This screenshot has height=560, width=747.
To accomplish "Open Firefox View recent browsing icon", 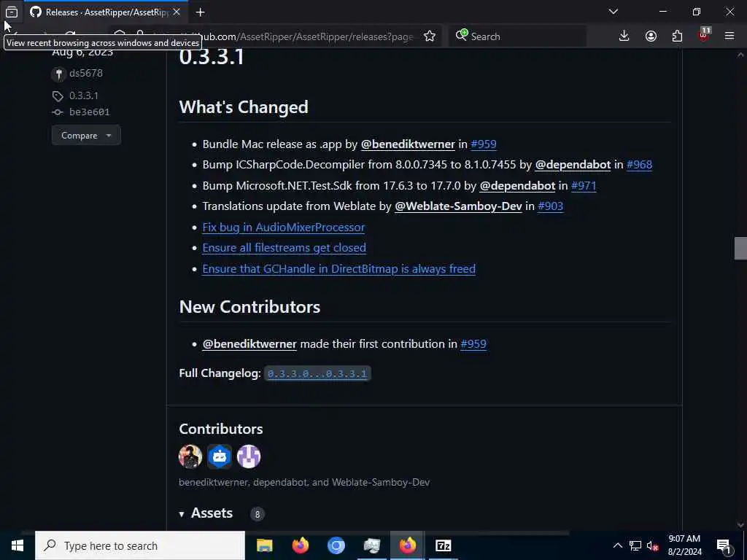I will tap(12, 12).
